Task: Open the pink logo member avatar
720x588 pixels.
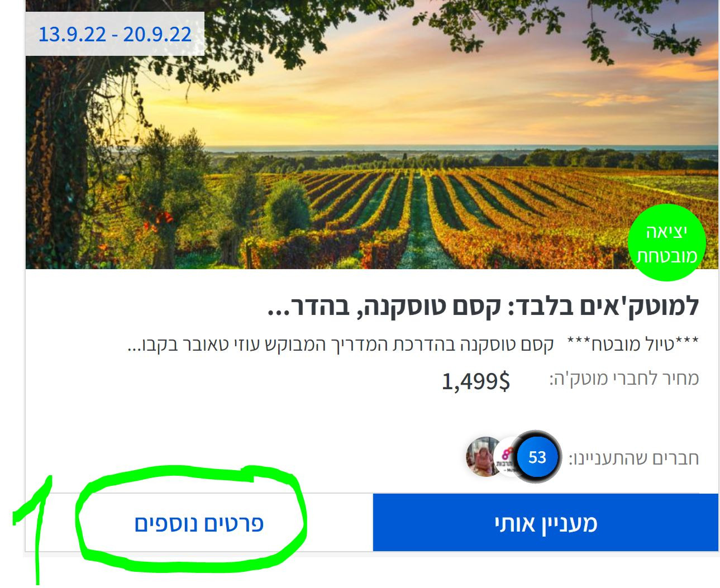Action: point(504,457)
